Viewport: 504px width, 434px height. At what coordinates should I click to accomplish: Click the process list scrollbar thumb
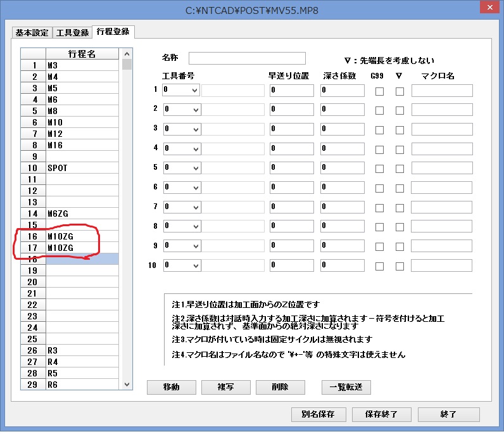pyautogui.click(x=127, y=65)
